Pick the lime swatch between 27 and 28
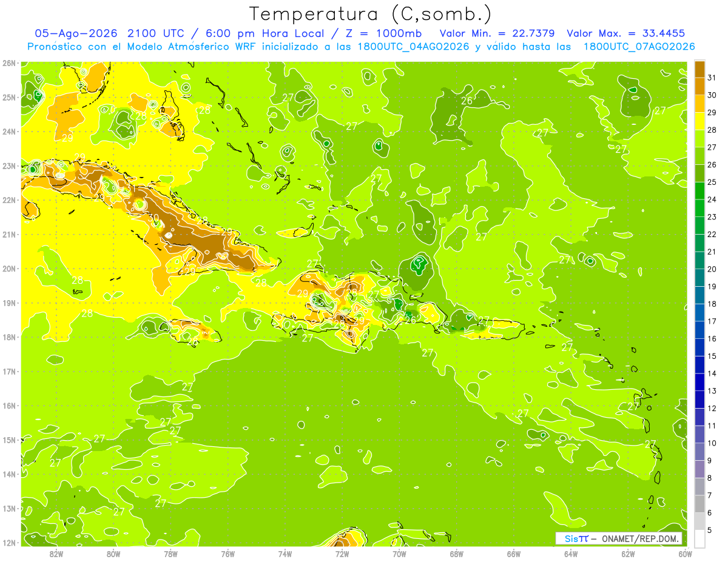 click(x=699, y=139)
